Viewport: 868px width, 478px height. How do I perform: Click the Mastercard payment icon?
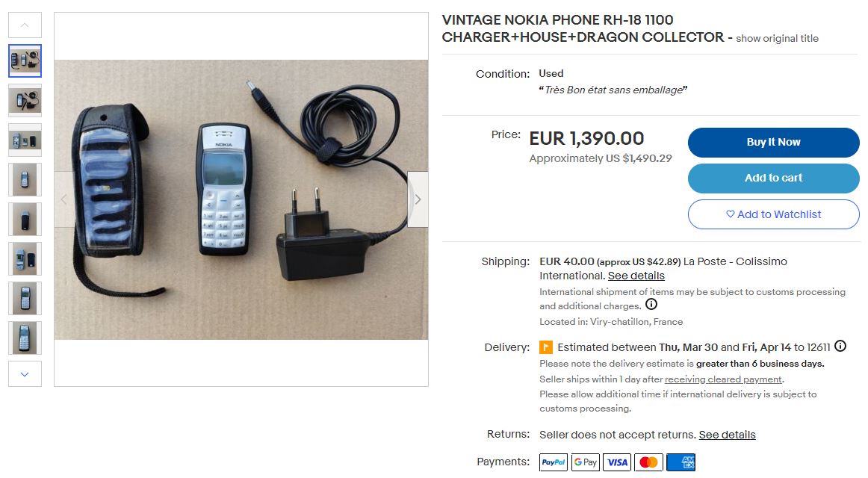[649, 462]
